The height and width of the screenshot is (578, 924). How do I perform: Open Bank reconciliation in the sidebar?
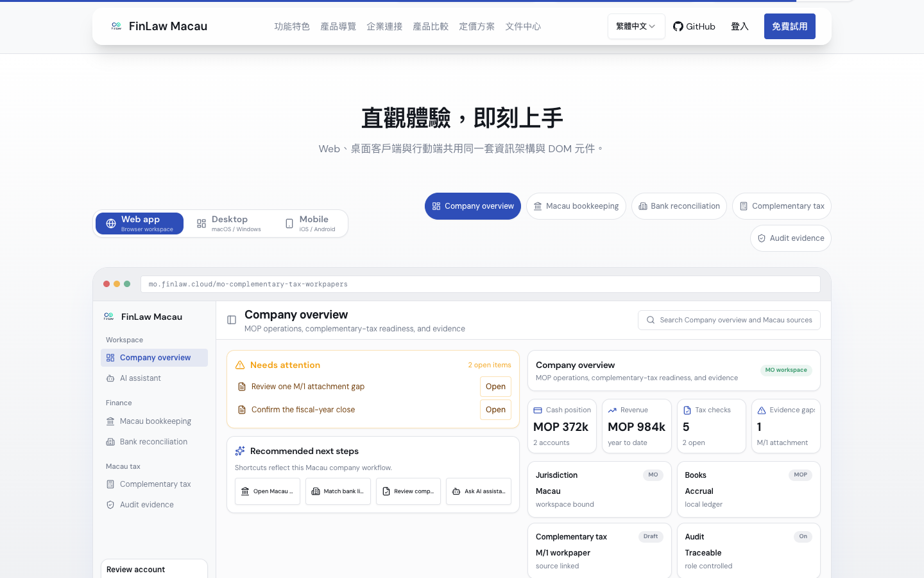[154, 442]
